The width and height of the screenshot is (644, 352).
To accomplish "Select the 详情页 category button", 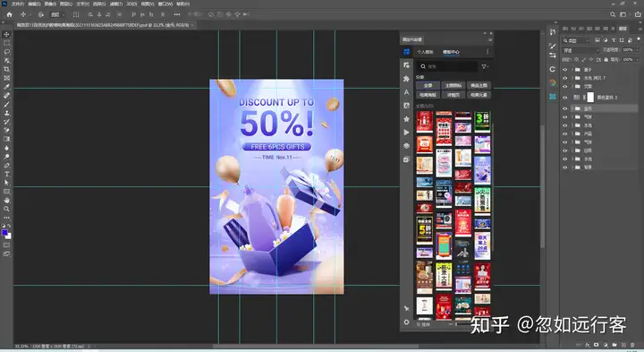I will (453, 95).
